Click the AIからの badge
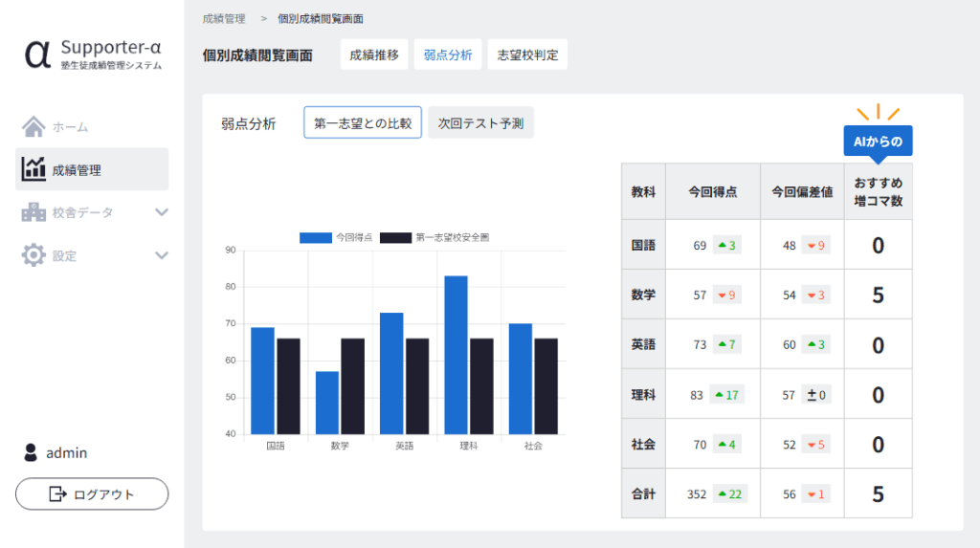 [x=878, y=142]
